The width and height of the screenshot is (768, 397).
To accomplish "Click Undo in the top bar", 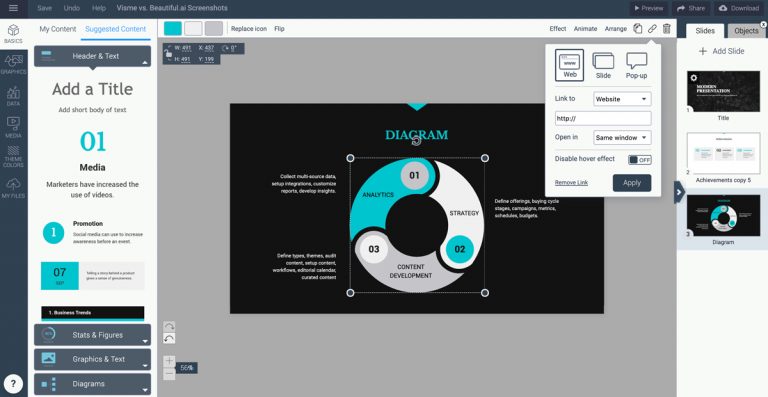I will [72, 8].
